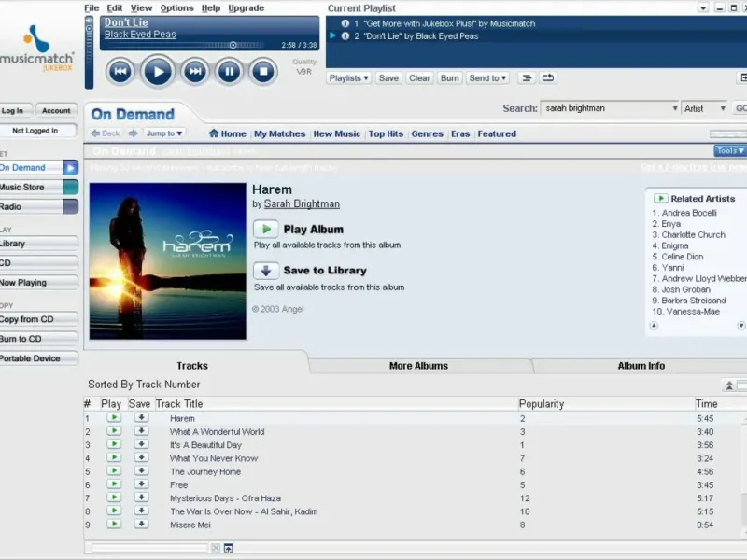Image resolution: width=747 pixels, height=560 pixels.
Task: Toggle playlist shuffle icon
Action: [x=527, y=78]
